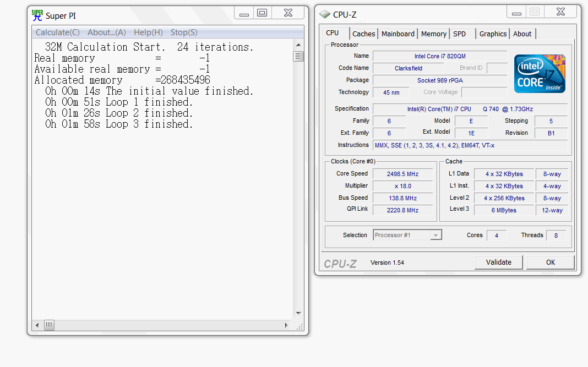Click the Level 2 '4 x 256 KBytes' value

504,198
